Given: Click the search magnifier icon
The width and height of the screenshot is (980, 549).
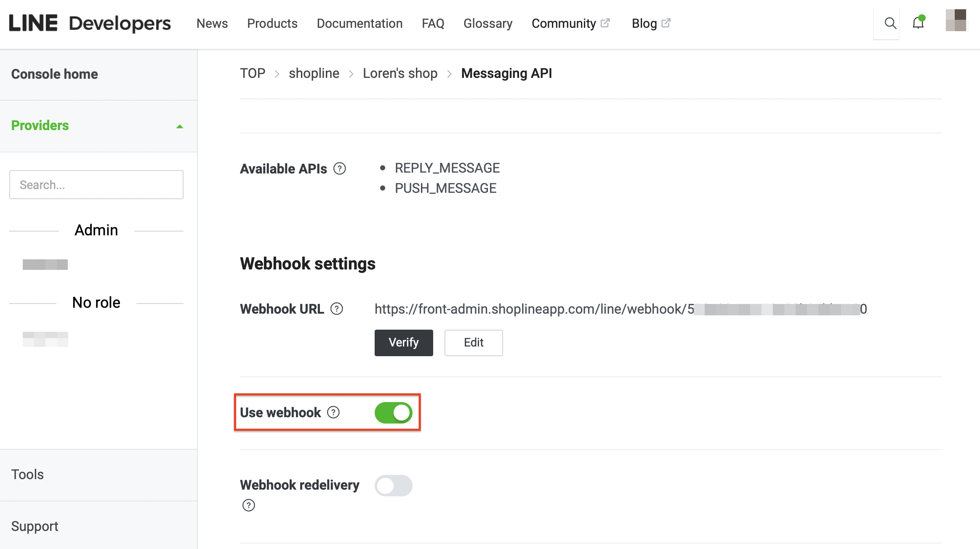Looking at the screenshot, I should (x=890, y=23).
